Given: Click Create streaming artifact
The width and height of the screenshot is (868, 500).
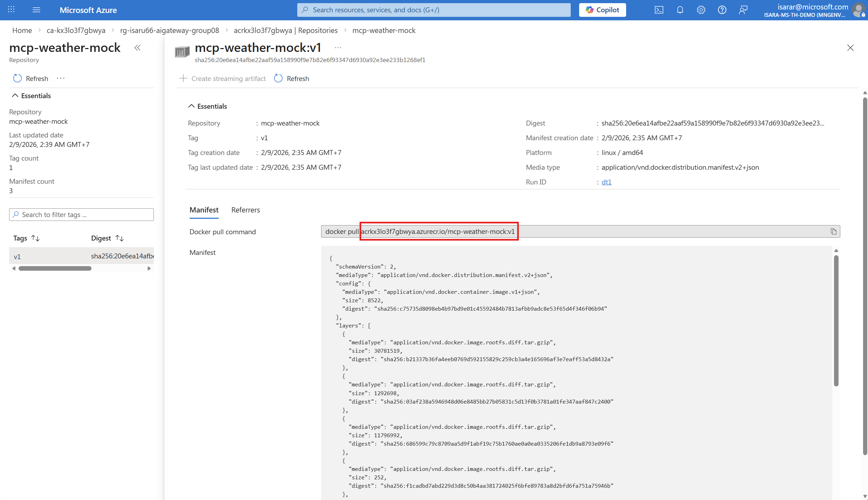Looking at the screenshot, I should click(x=223, y=79).
